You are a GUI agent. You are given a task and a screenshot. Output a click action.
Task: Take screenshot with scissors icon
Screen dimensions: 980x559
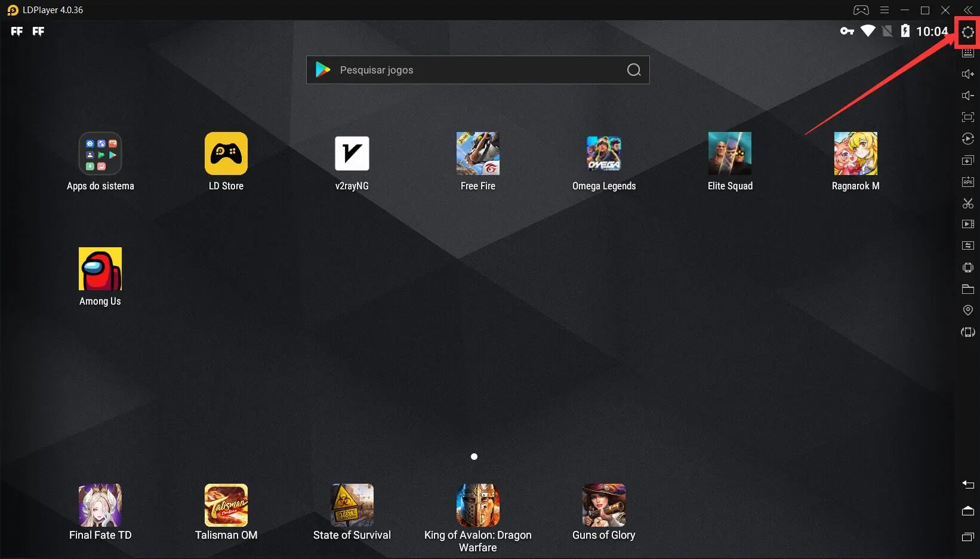(x=968, y=203)
